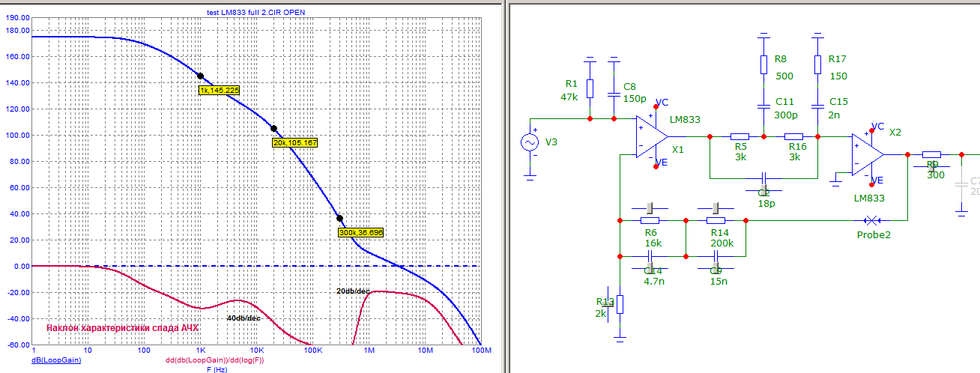This screenshot has height=373, width=980.
Task: Click the LM833 label above X1
Action: coord(685,119)
